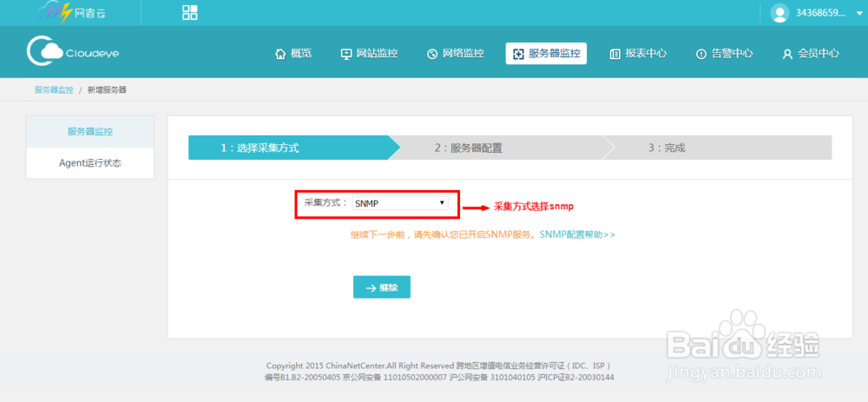Open the 网站监控 menu
This screenshot has width=868, height=402.
(369, 54)
